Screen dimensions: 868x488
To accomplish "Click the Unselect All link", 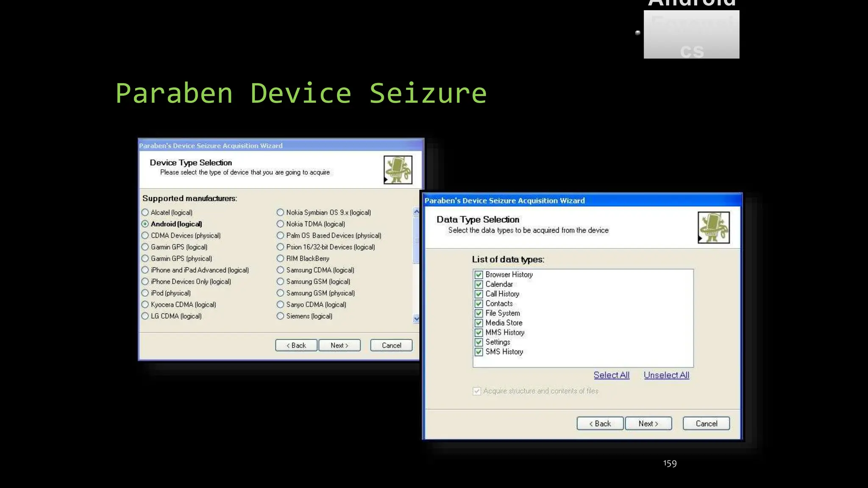I will (x=666, y=375).
